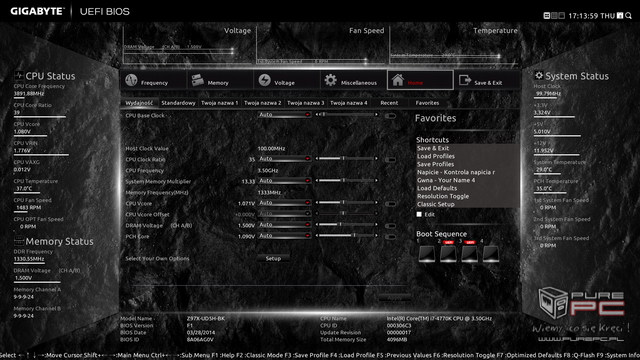
Task: Switch to the Recent tab
Action: coord(389,103)
